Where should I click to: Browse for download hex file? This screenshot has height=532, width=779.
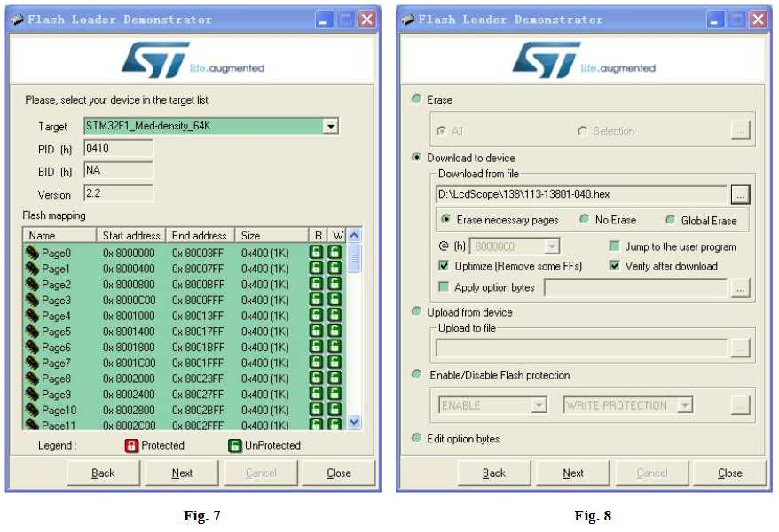pyautogui.click(x=740, y=194)
